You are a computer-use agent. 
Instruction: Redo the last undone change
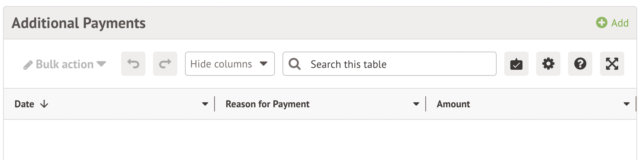(165, 64)
